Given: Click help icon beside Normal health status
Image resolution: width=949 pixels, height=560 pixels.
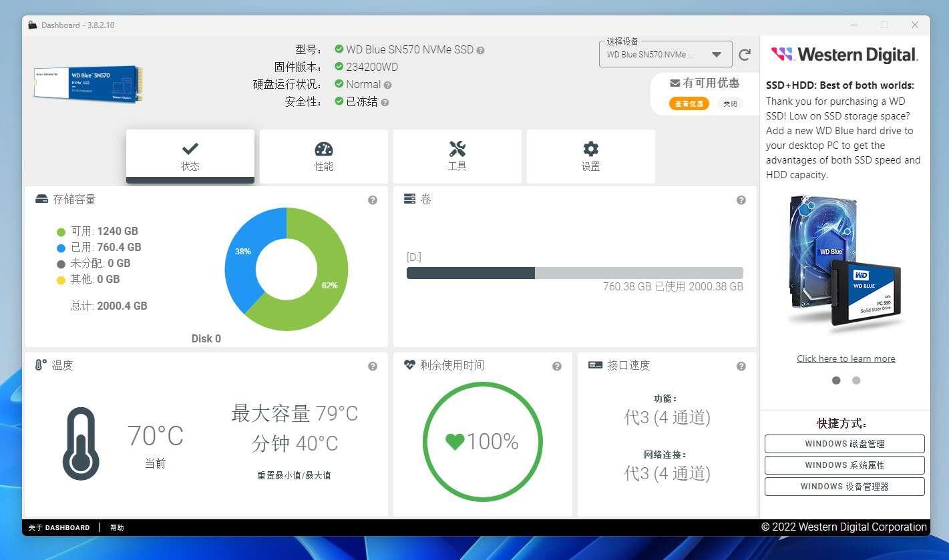Looking at the screenshot, I should pyautogui.click(x=388, y=85).
